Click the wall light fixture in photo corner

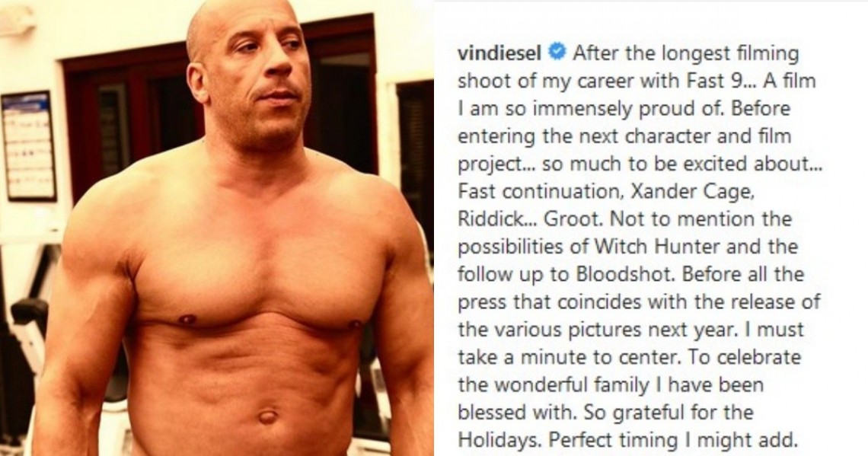(x=14, y=22)
